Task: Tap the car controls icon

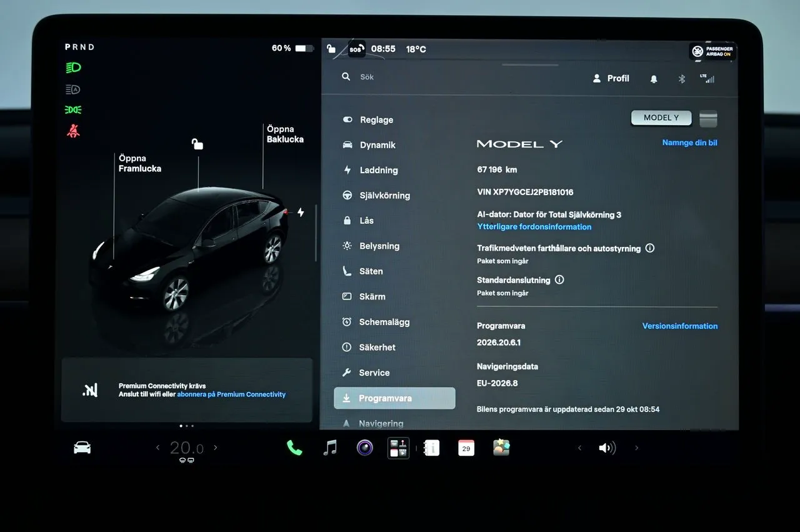Action: click(x=82, y=448)
